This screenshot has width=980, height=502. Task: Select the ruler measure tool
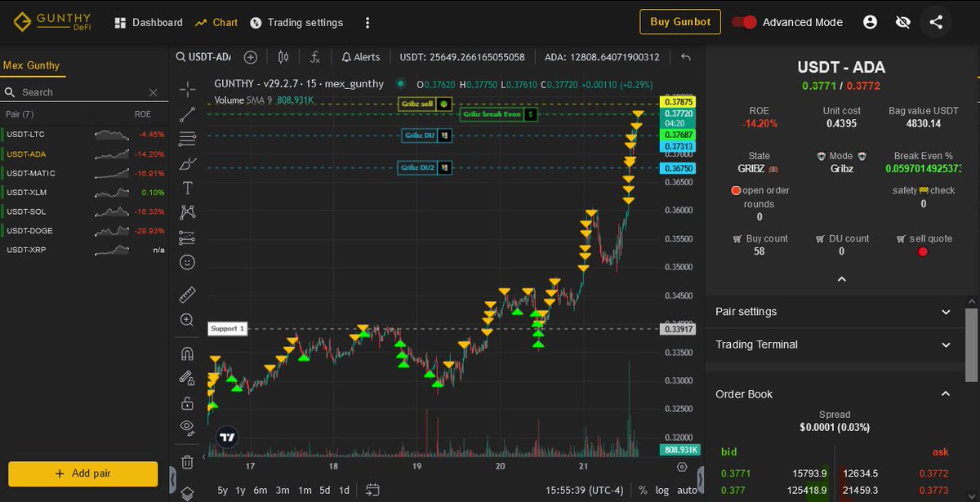coord(187,294)
